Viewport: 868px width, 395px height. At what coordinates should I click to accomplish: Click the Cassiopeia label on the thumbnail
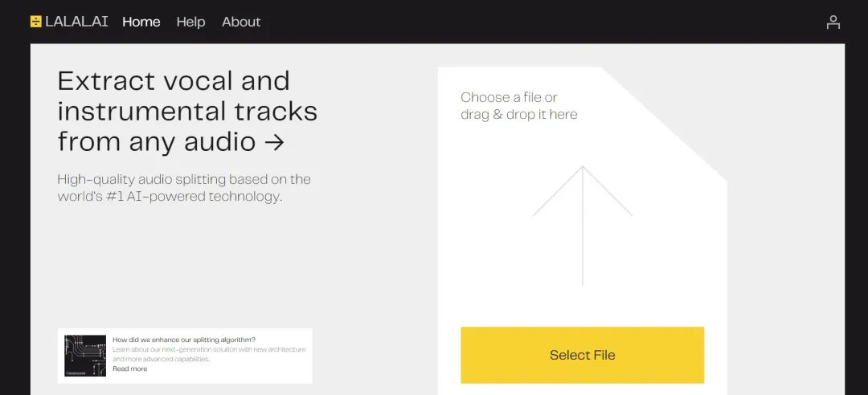[75, 373]
